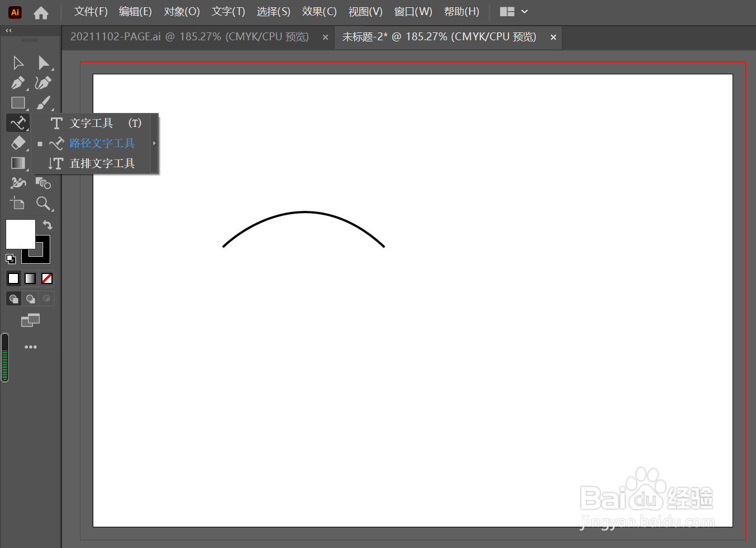This screenshot has width=756, height=548.
Task: Open the 帮助(H) menu
Action: coord(462,12)
